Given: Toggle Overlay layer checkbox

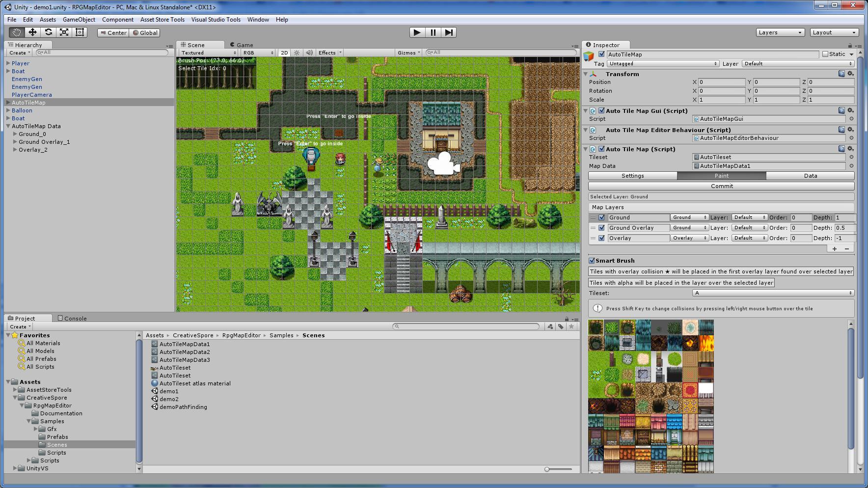Looking at the screenshot, I should pyautogui.click(x=601, y=238).
